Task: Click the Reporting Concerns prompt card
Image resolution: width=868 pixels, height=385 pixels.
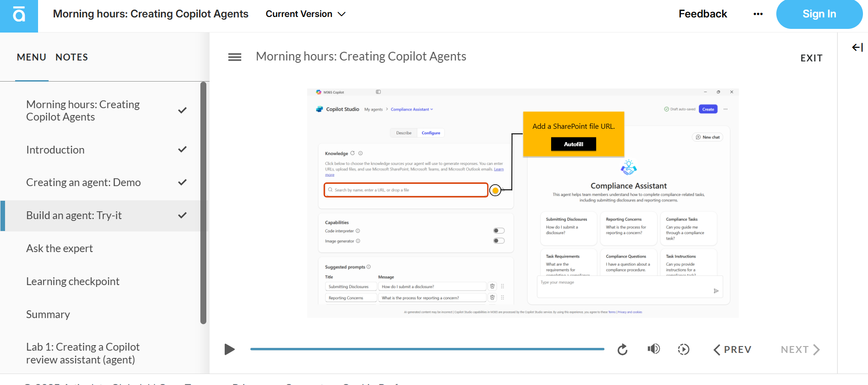Action: tap(629, 228)
